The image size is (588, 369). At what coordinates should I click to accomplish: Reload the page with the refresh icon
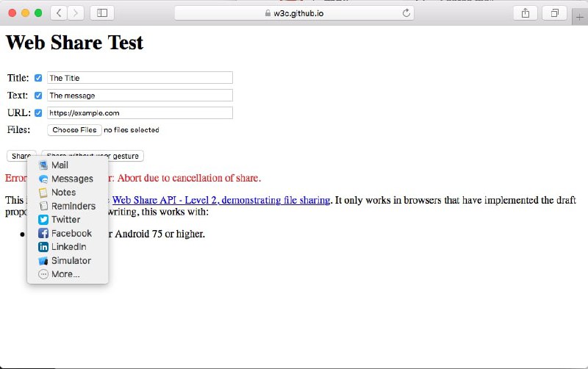point(406,13)
